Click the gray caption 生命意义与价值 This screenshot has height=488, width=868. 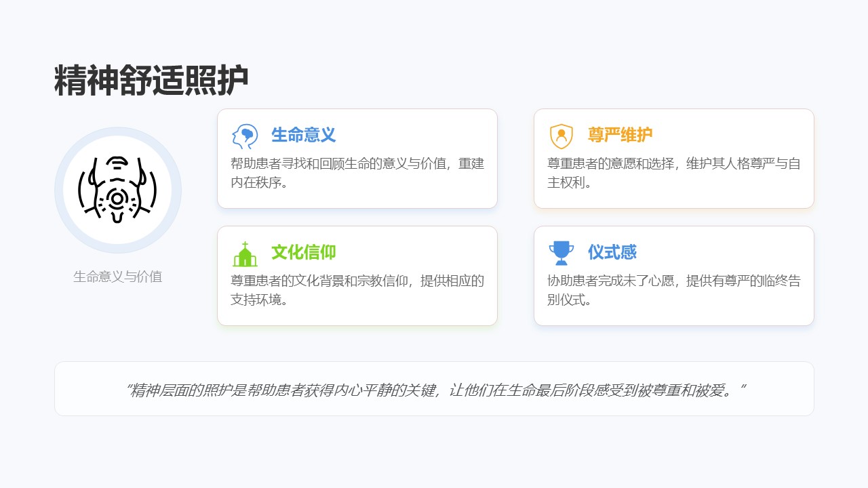[117, 277]
